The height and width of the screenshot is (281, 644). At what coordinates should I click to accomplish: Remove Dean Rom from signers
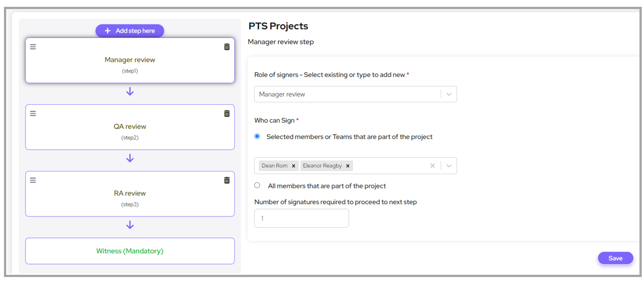pos(294,166)
